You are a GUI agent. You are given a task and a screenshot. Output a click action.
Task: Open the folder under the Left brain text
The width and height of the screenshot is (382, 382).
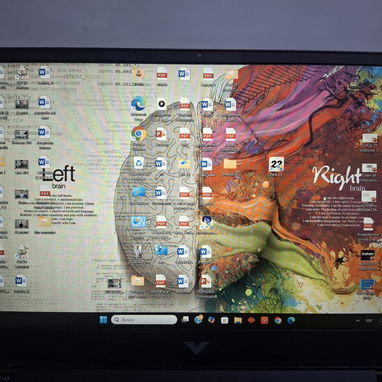pyautogui.click(x=44, y=221)
